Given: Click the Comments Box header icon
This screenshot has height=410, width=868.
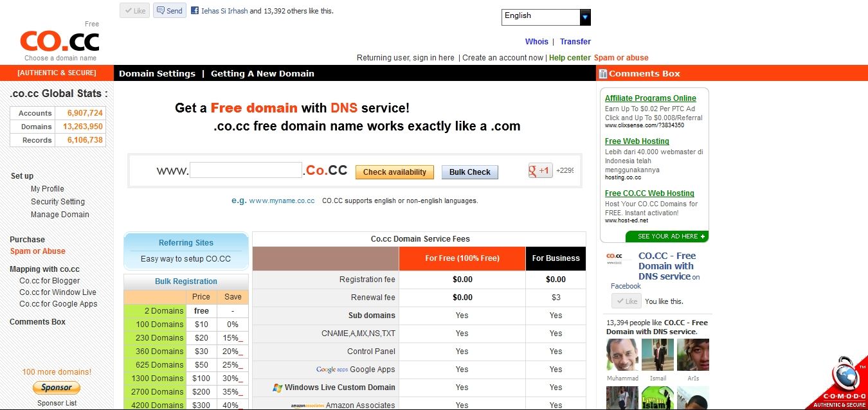Looking at the screenshot, I should coord(602,74).
